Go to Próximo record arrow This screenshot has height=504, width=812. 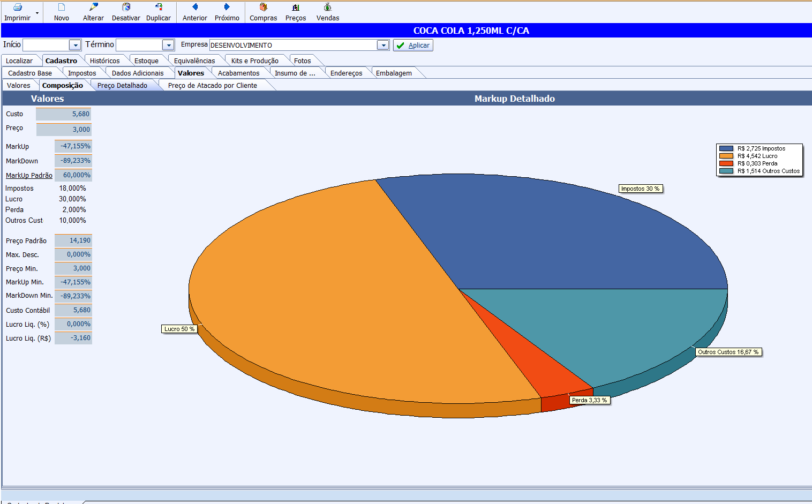[227, 7]
